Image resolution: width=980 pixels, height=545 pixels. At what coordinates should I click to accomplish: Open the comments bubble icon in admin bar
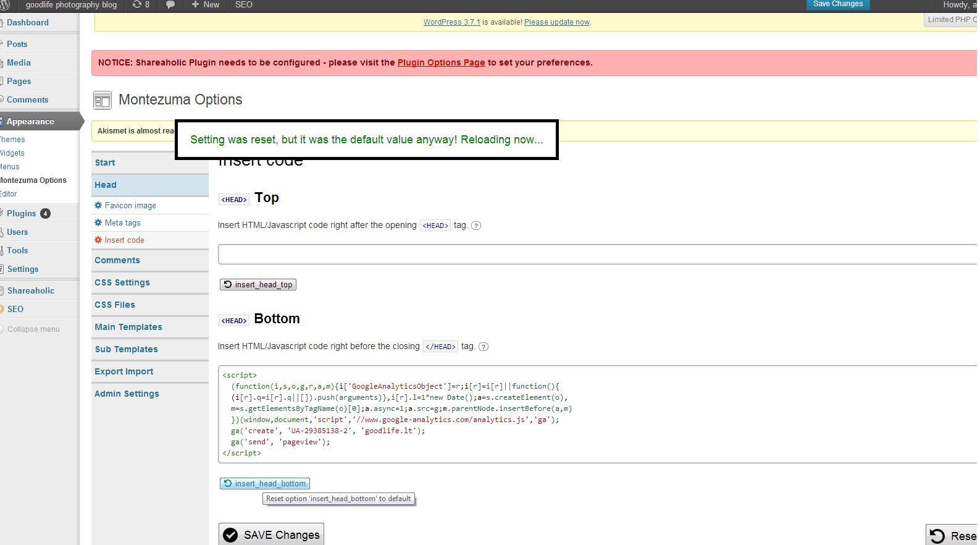click(170, 5)
